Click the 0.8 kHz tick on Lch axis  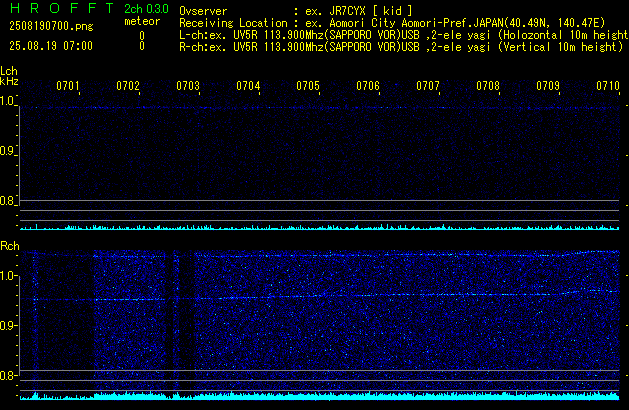[7, 201]
